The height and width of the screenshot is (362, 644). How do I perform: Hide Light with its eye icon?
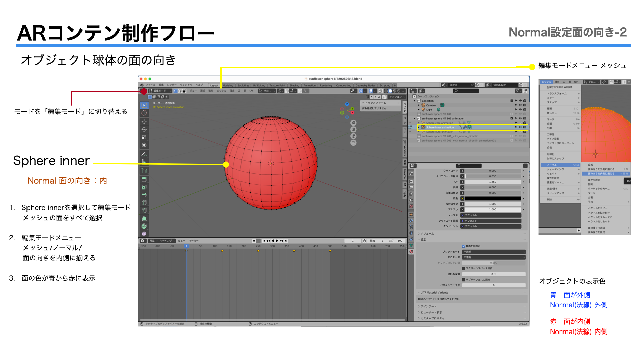pos(520,110)
